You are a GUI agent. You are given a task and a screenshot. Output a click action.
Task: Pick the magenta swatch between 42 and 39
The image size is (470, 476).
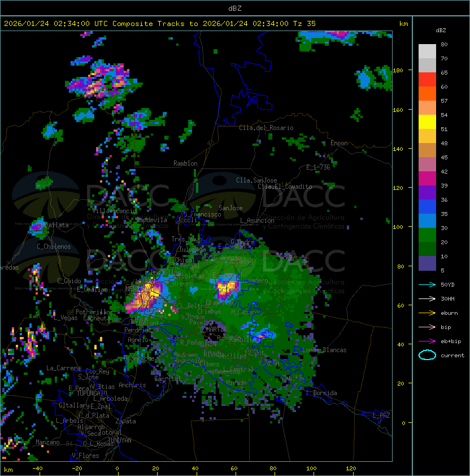(427, 178)
